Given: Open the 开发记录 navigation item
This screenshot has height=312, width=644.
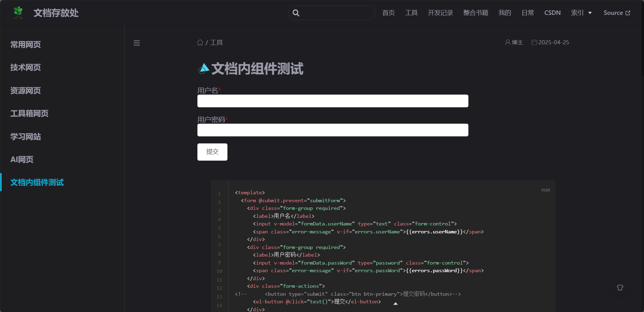Looking at the screenshot, I should pos(440,12).
